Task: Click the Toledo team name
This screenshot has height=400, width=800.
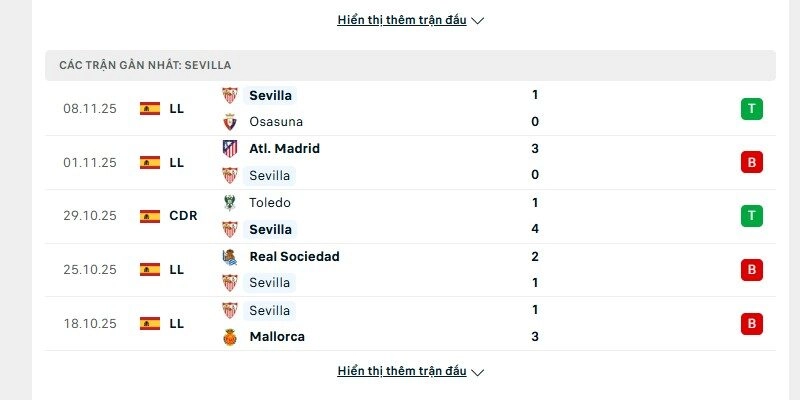Action: [270, 203]
